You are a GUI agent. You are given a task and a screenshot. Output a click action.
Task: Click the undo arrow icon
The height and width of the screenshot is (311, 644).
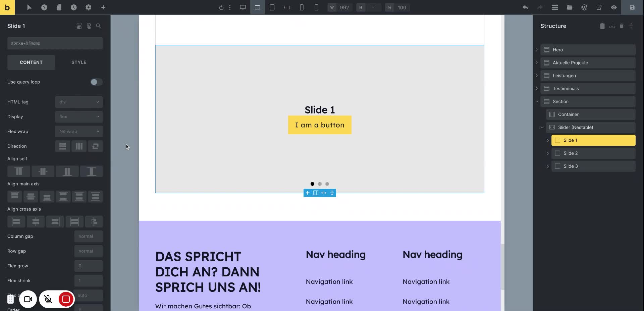tap(525, 7)
